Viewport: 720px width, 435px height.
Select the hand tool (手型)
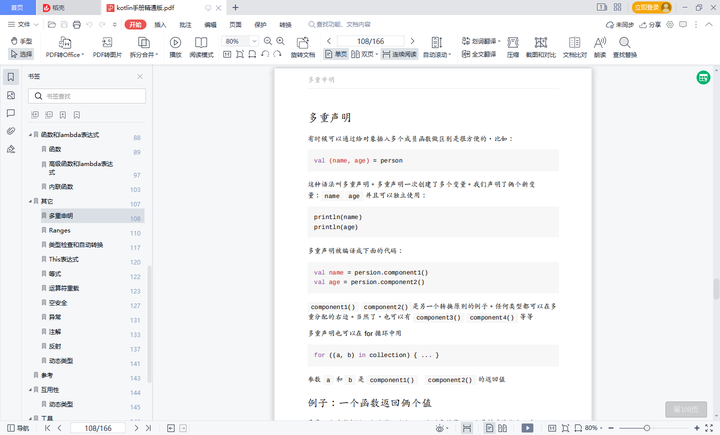[x=21, y=41]
